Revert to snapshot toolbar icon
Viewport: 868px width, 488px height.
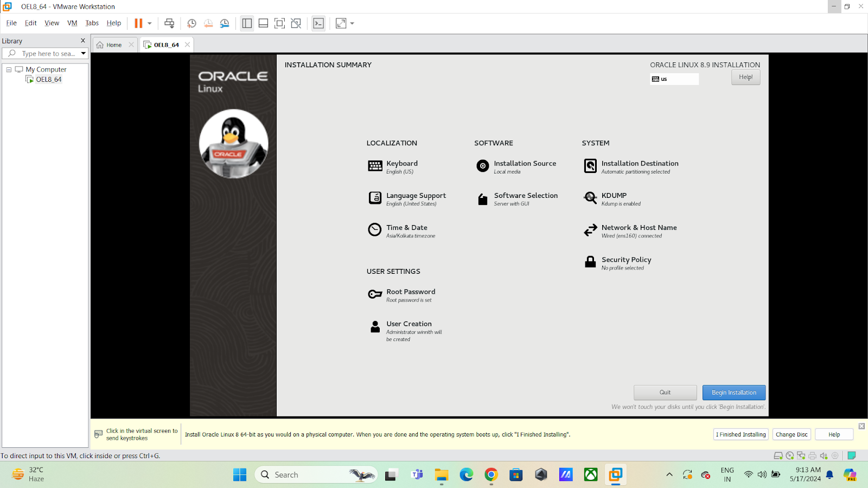(208, 23)
